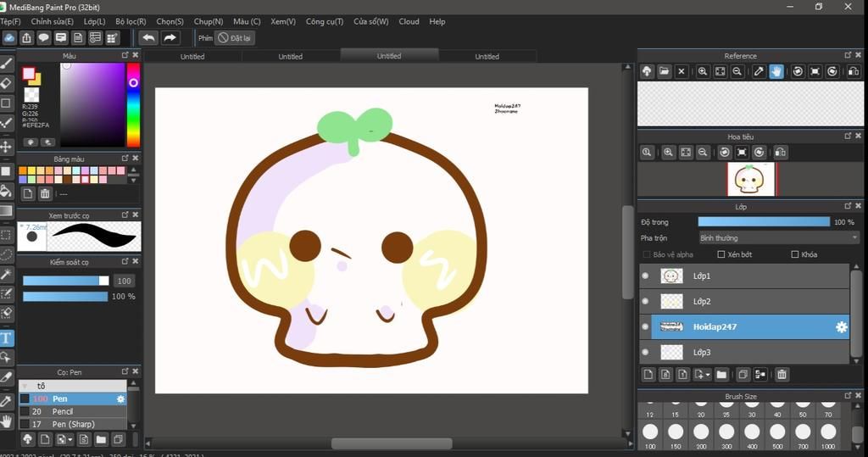Switch to the first Untitled tab
This screenshot has height=457, width=868.
(192, 57)
